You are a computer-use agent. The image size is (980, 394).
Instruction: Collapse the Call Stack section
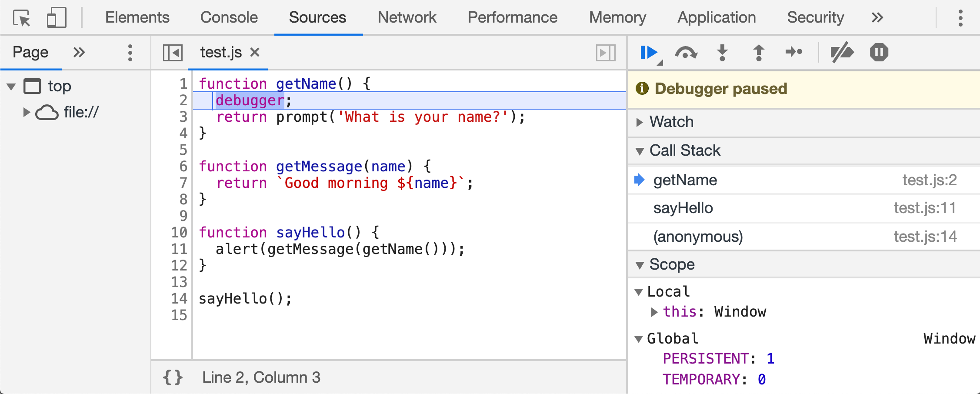point(640,151)
